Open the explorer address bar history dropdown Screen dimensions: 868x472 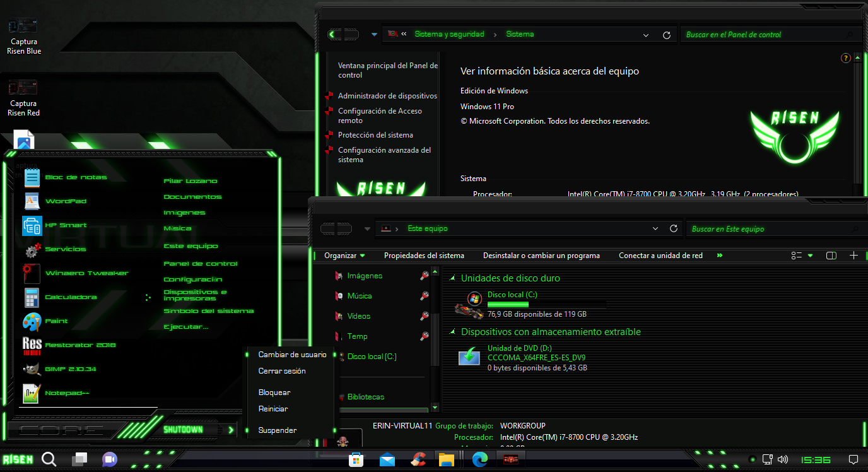click(x=655, y=228)
